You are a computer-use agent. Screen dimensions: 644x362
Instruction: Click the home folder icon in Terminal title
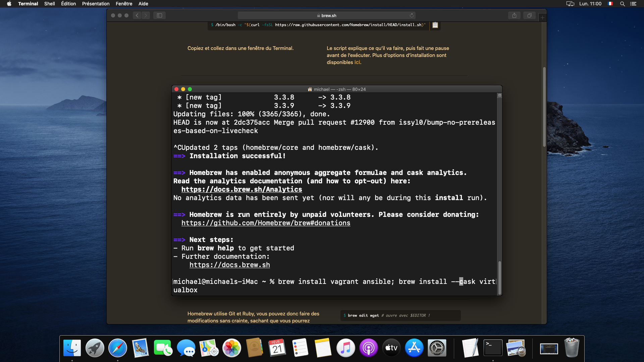(310, 89)
